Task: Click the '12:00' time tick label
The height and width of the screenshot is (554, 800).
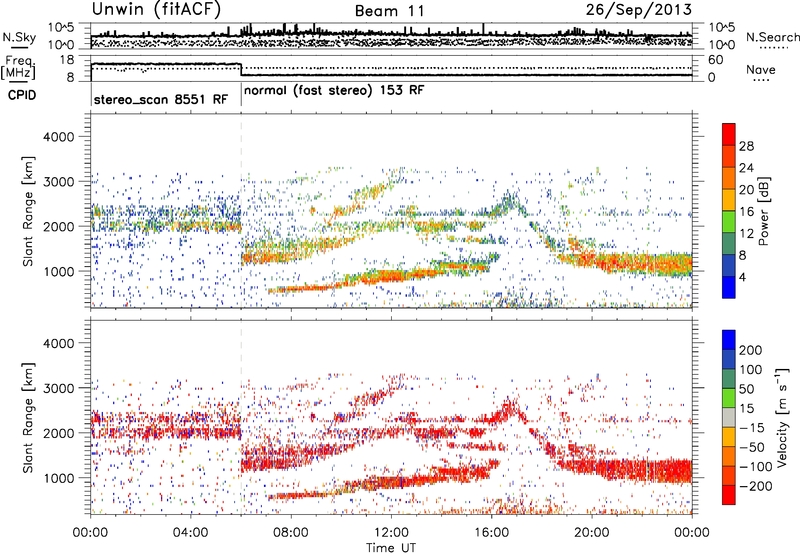Action: (391, 533)
